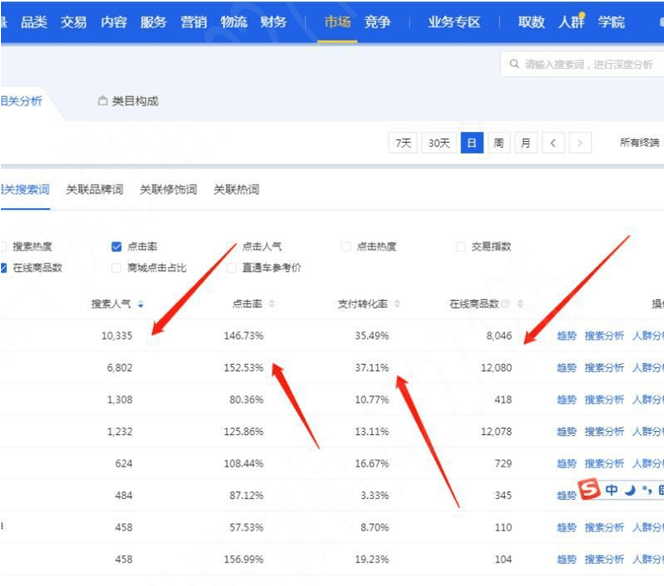Enable the 点击人气 checkbox
This screenshot has height=586, width=664.
(231, 246)
